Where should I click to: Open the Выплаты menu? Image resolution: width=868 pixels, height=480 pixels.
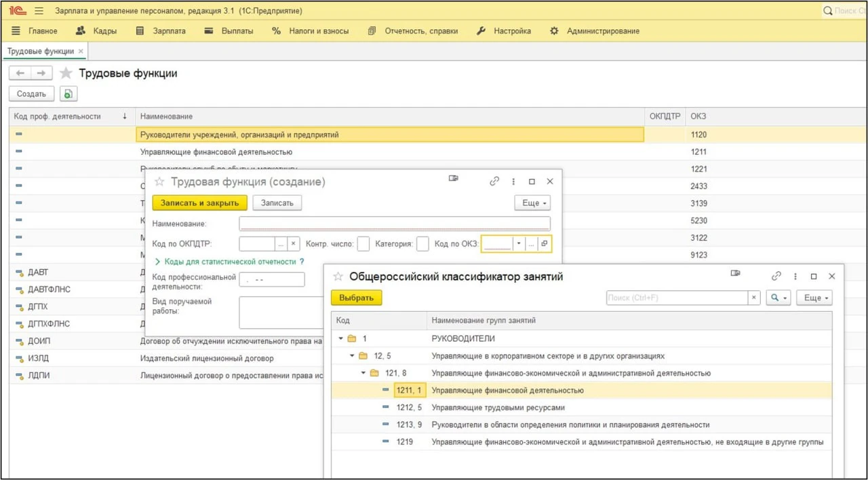tap(229, 31)
